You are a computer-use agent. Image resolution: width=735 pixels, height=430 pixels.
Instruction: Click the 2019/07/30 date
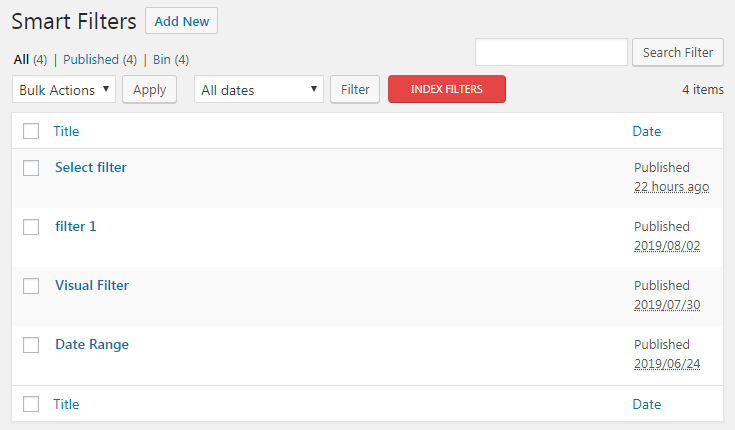point(667,305)
